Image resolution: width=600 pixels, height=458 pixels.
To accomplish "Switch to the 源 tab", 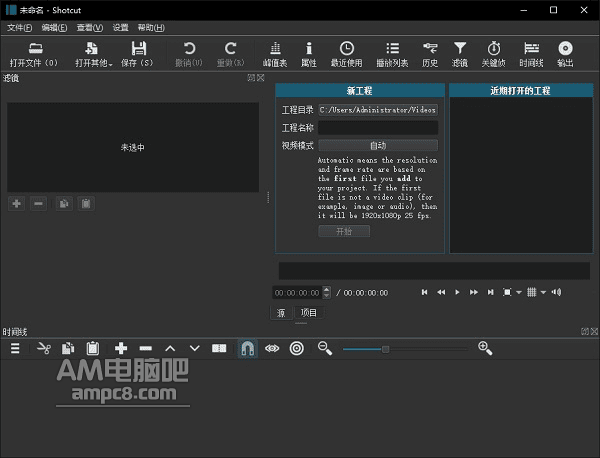I will 281,313.
